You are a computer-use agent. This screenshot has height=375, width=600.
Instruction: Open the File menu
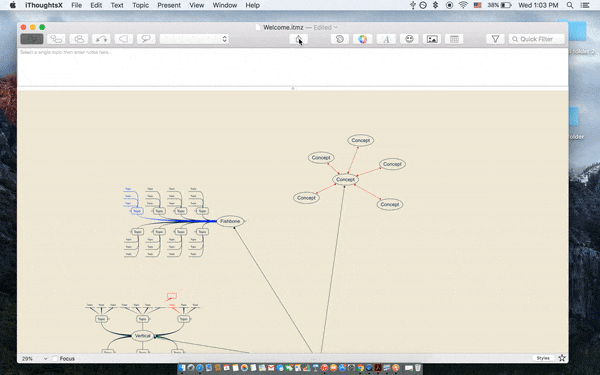tap(77, 5)
